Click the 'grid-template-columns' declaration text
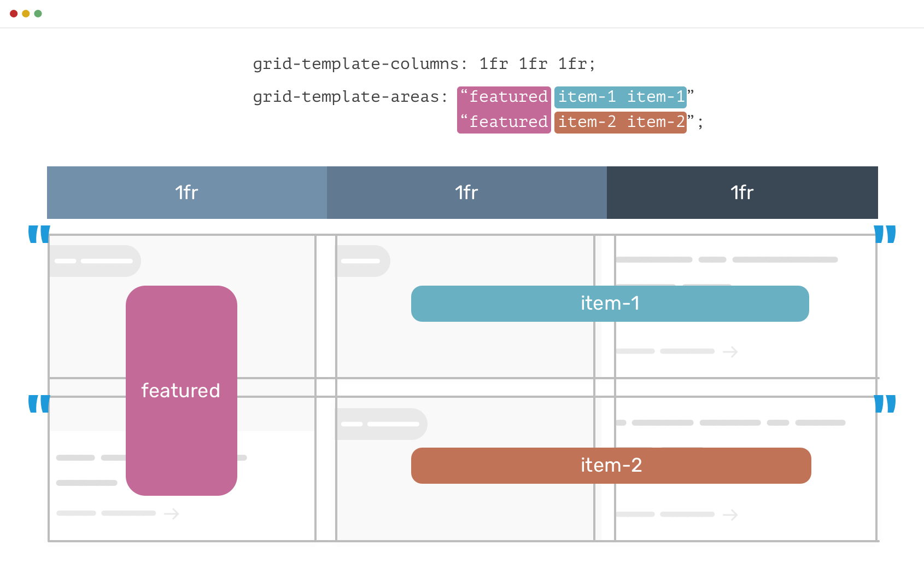The image size is (924, 568). pyautogui.click(x=424, y=63)
